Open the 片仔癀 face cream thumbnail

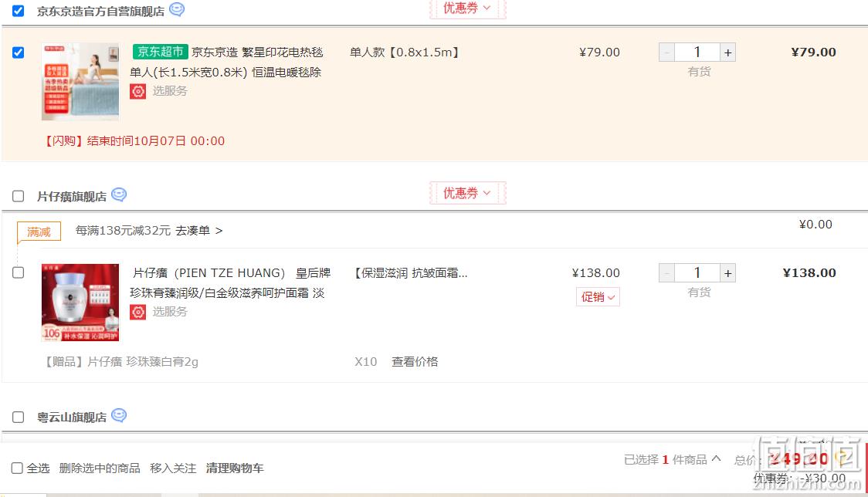[x=80, y=303]
